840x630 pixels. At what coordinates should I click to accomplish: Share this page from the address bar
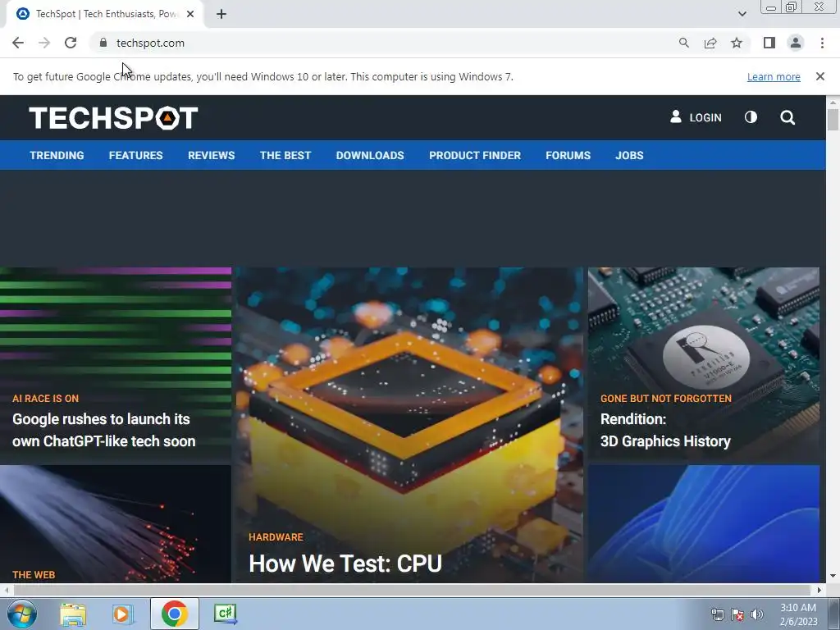pyautogui.click(x=710, y=43)
